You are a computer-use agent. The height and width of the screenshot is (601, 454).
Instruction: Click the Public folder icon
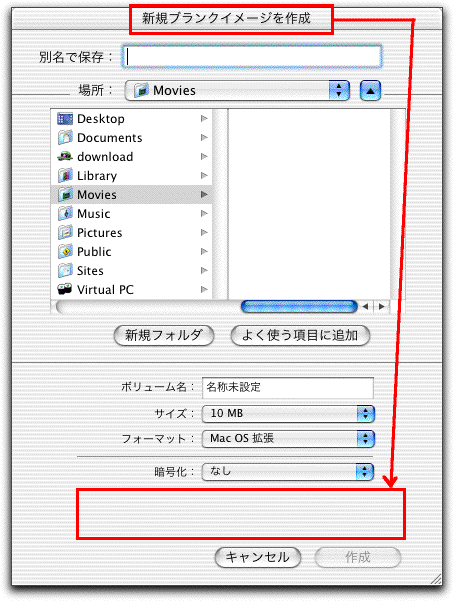65,251
